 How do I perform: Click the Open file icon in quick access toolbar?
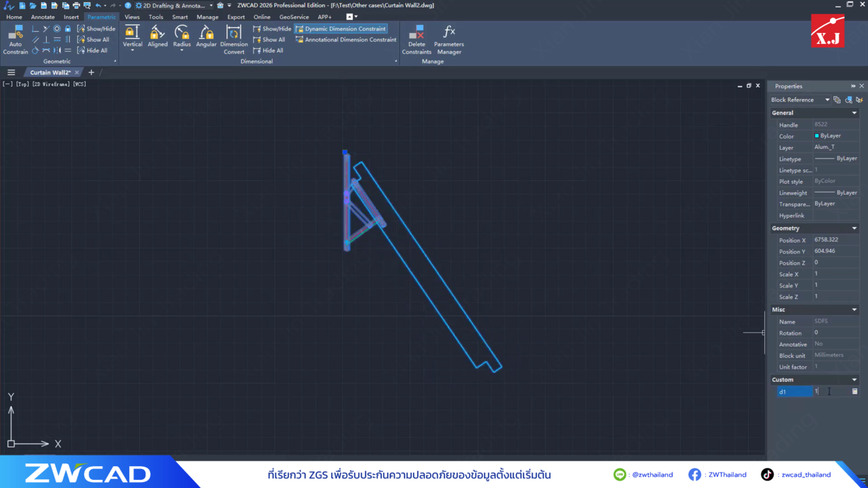tap(33, 5)
